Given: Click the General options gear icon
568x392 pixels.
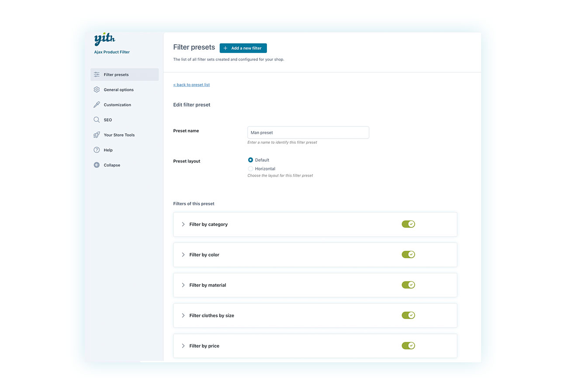Looking at the screenshot, I should pyautogui.click(x=97, y=90).
